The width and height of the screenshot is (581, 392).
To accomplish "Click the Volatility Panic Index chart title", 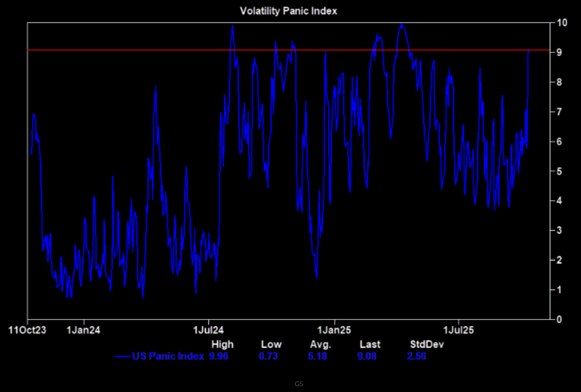I will [288, 11].
